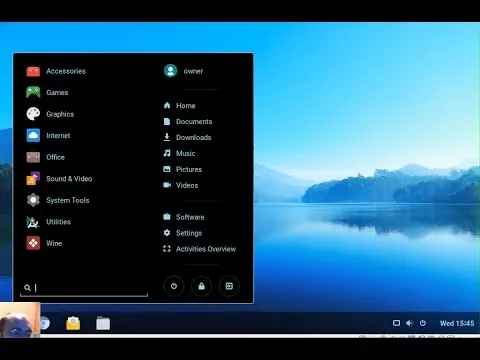Go to the Home folder link
This screenshot has height=360, width=480.
186,106
